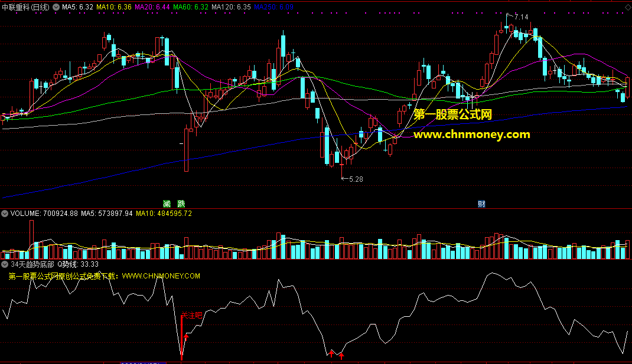Click the MA60: 6.32 moving average label
The width and height of the screenshot is (632, 364).
[x=191, y=7]
